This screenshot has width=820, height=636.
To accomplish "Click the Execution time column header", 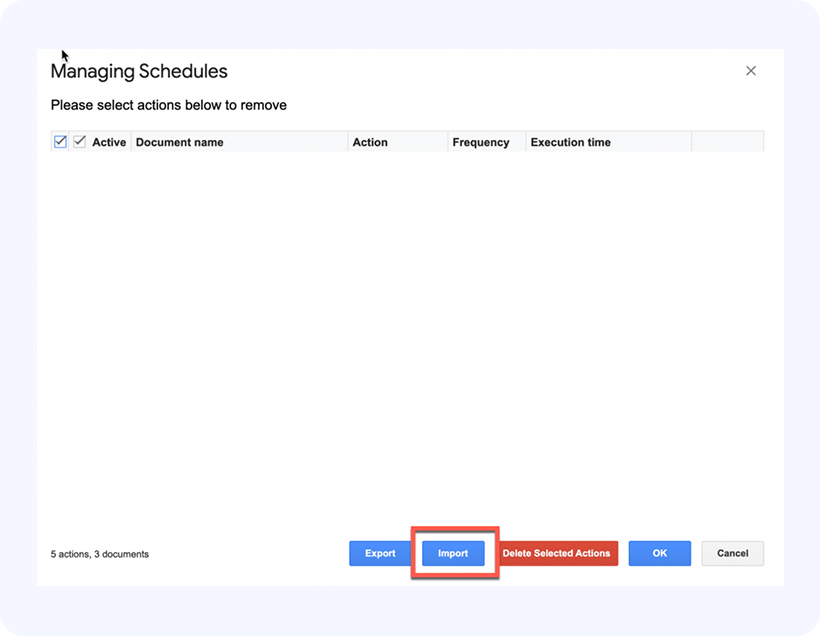I will tap(570, 142).
